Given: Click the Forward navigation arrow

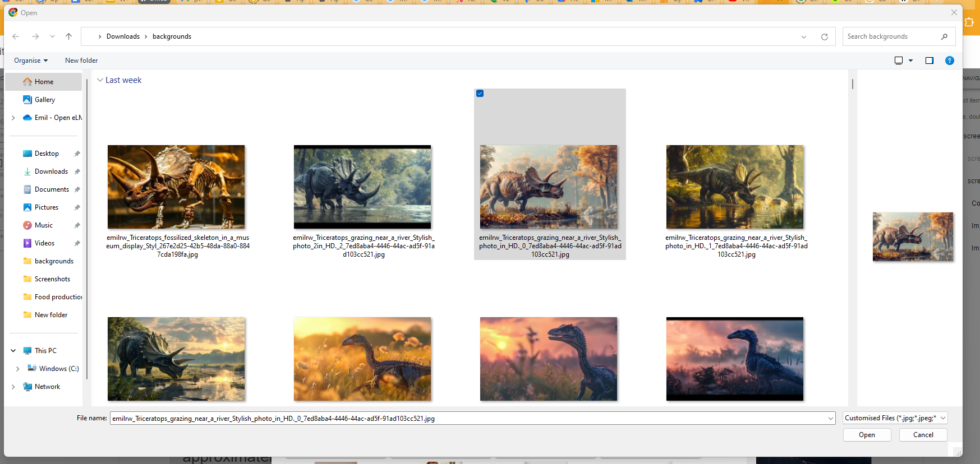Looking at the screenshot, I should [35, 36].
